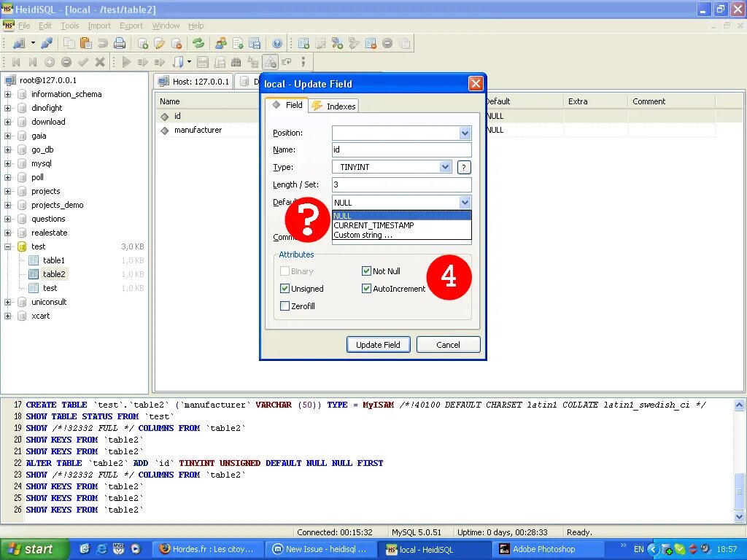Viewport: 747px width, 560px height.
Task: Open the Window menu
Action: 166,26
